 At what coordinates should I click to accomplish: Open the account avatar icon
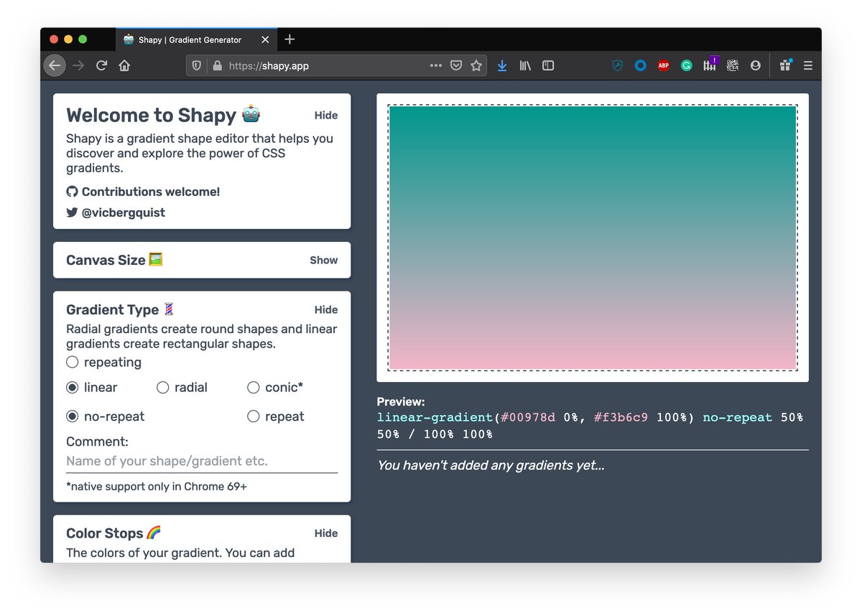(756, 65)
